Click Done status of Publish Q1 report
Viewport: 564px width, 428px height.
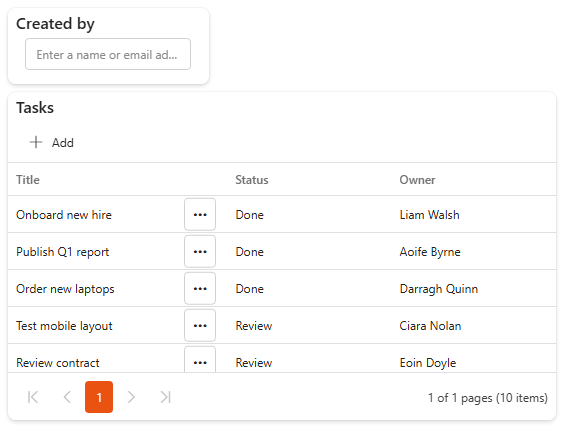[250, 252]
